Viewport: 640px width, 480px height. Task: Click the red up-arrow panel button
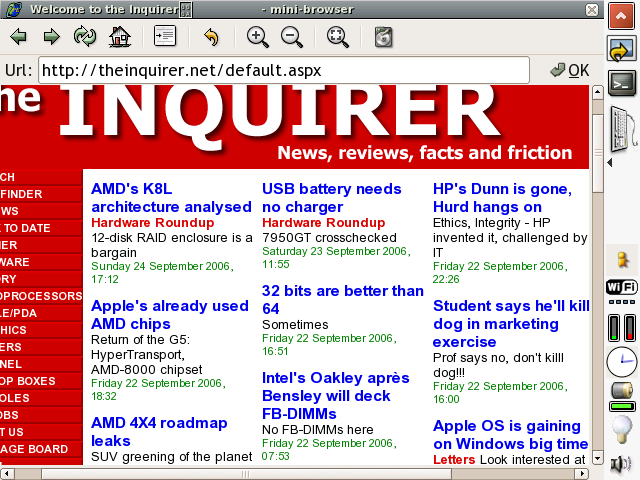pos(621,16)
